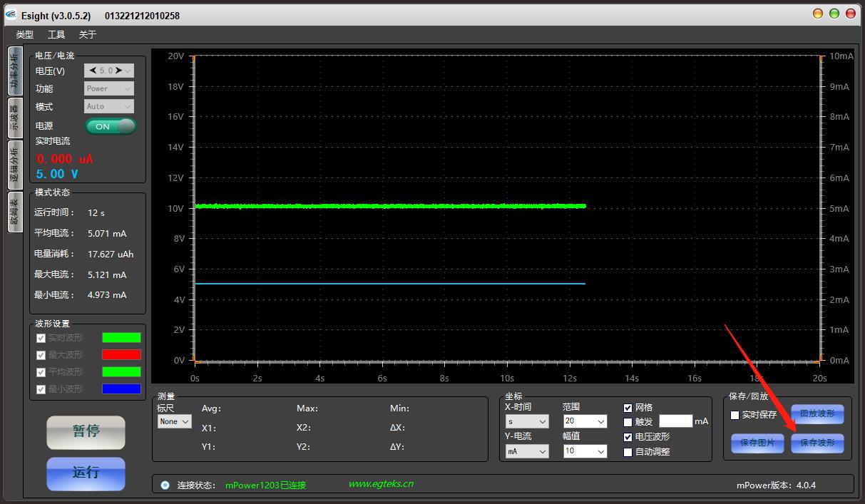Open the 关于 menu
Screen dimensions: 865x504
click(87, 34)
